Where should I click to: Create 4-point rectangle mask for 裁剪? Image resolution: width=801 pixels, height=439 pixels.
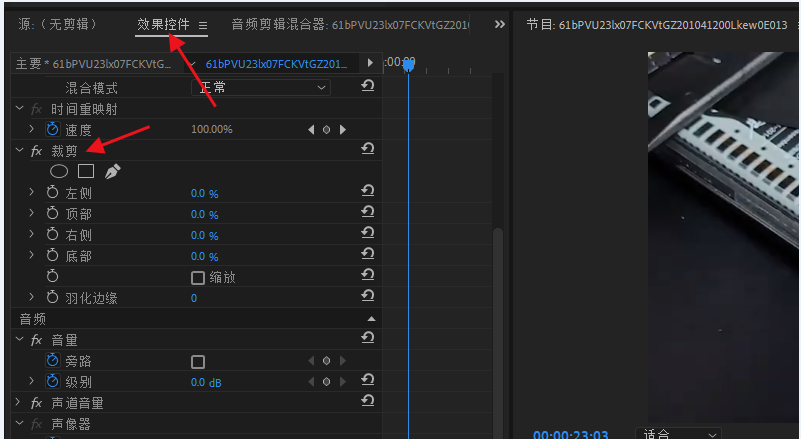pyautogui.click(x=86, y=171)
